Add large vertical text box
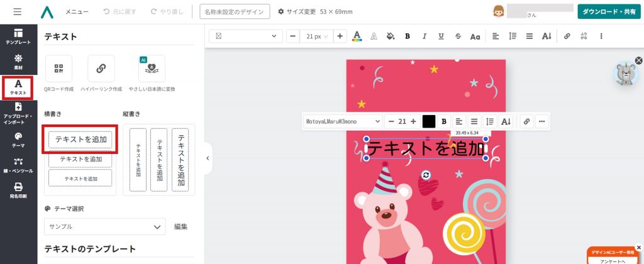This screenshot has width=644, height=264. coord(180,160)
